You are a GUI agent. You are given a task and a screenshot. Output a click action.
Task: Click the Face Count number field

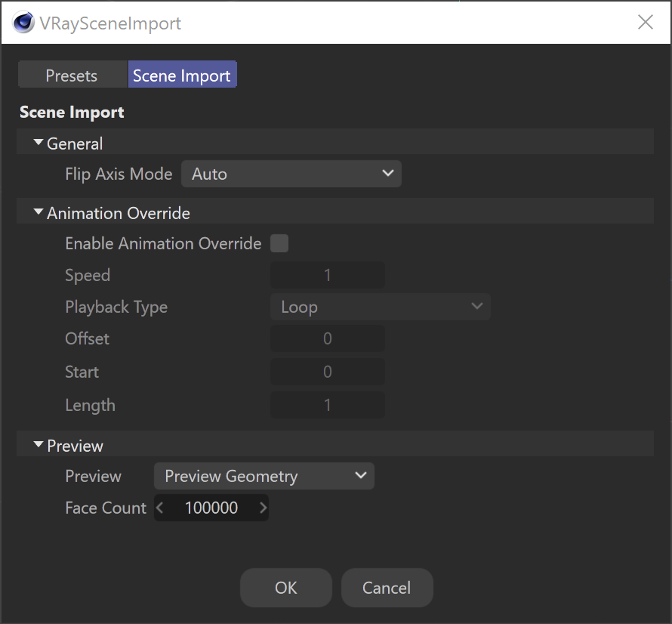[211, 508]
